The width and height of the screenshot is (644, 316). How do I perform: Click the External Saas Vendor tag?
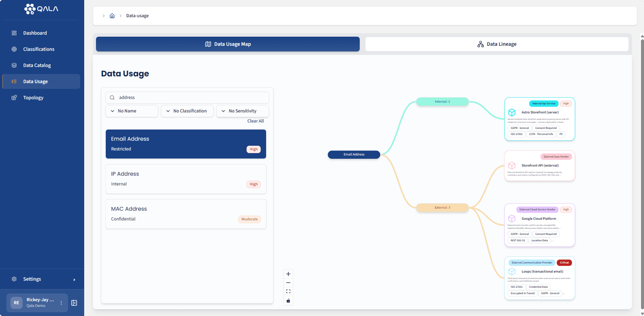tap(556, 156)
